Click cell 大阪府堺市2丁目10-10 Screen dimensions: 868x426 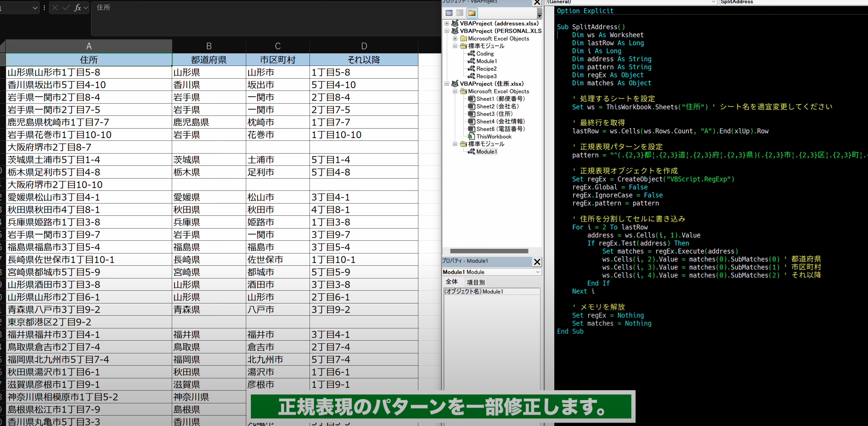click(x=89, y=185)
